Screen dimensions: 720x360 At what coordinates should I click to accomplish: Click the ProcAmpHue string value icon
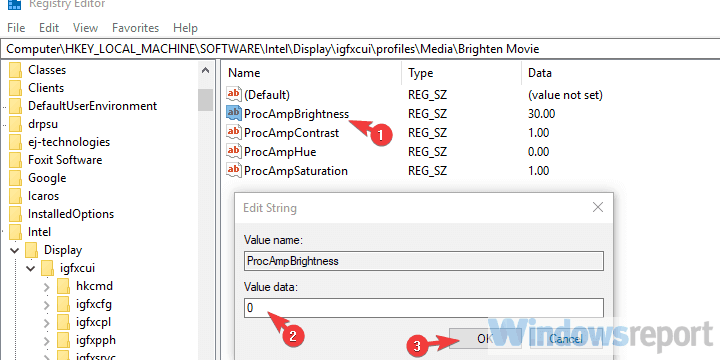click(234, 152)
